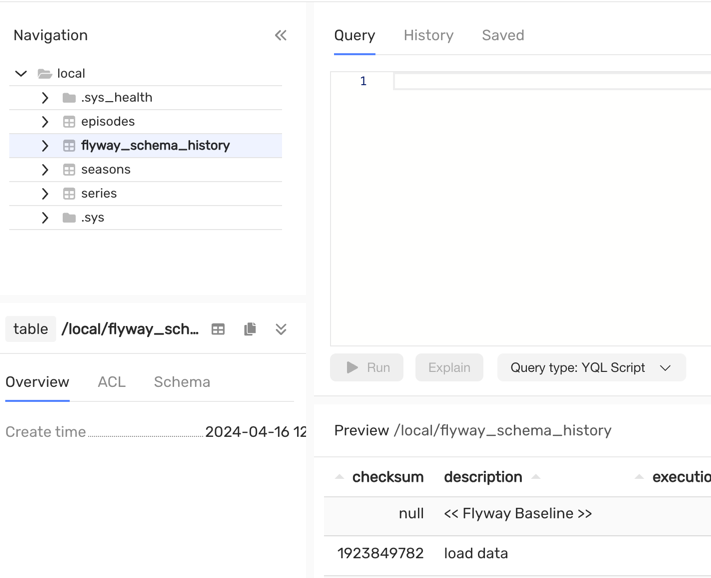Copy the table path with clipboard icon

click(250, 329)
